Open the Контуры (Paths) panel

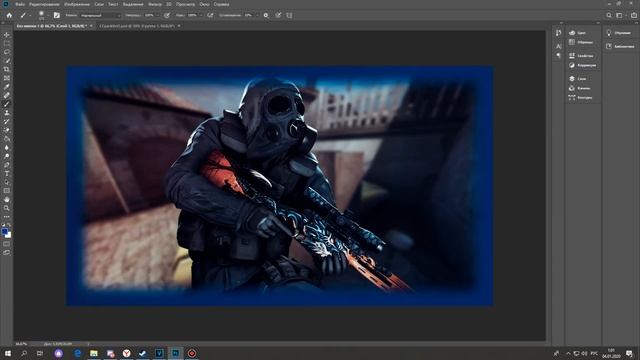pyautogui.click(x=580, y=98)
